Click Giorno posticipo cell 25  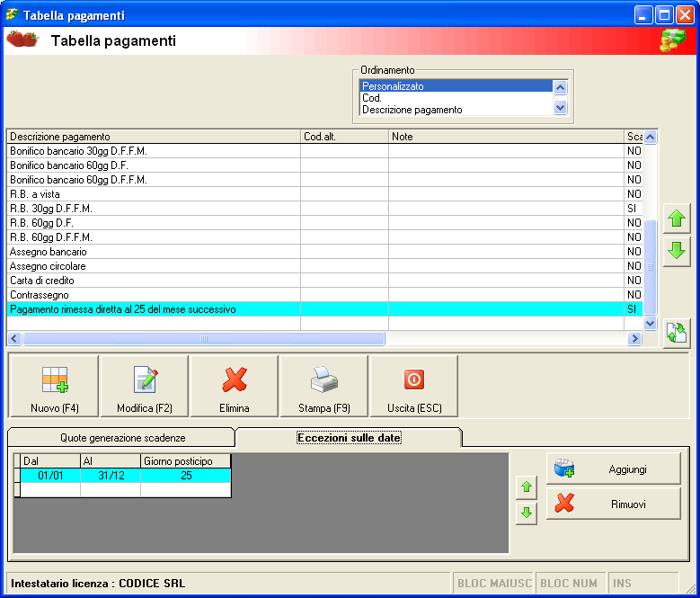(186, 476)
